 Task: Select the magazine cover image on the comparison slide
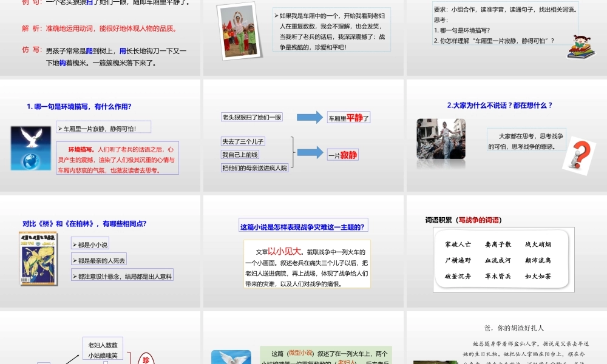click(x=38, y=258)
